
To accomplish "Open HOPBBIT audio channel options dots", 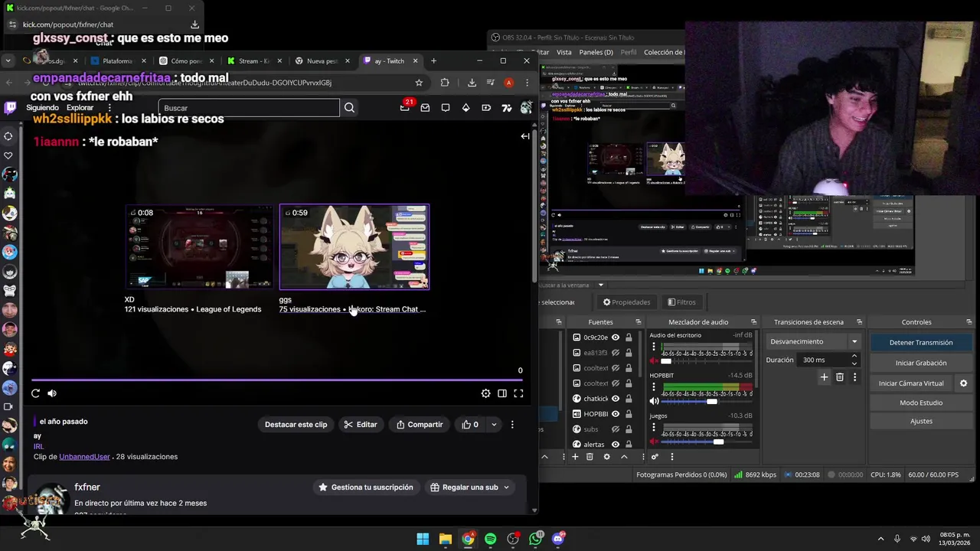I will [x=654, y=387].
